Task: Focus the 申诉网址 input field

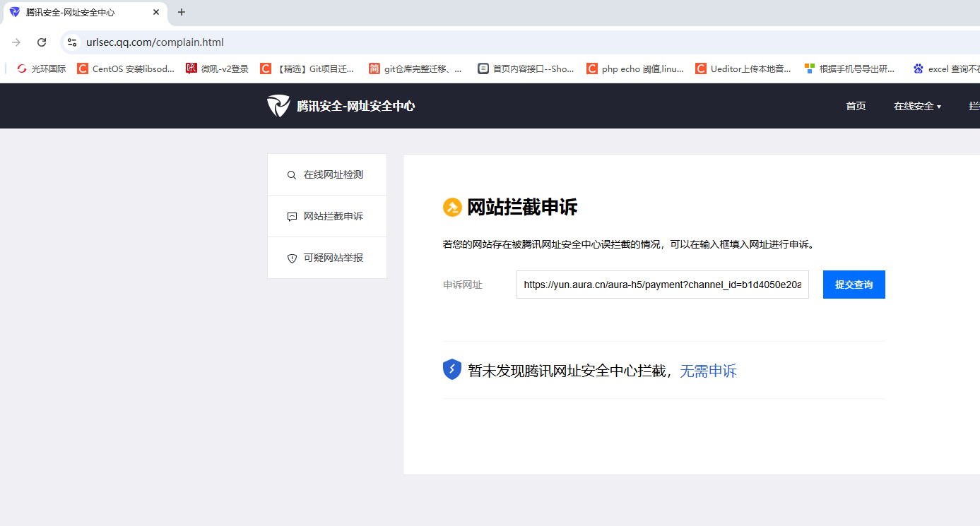Action: 663,285
